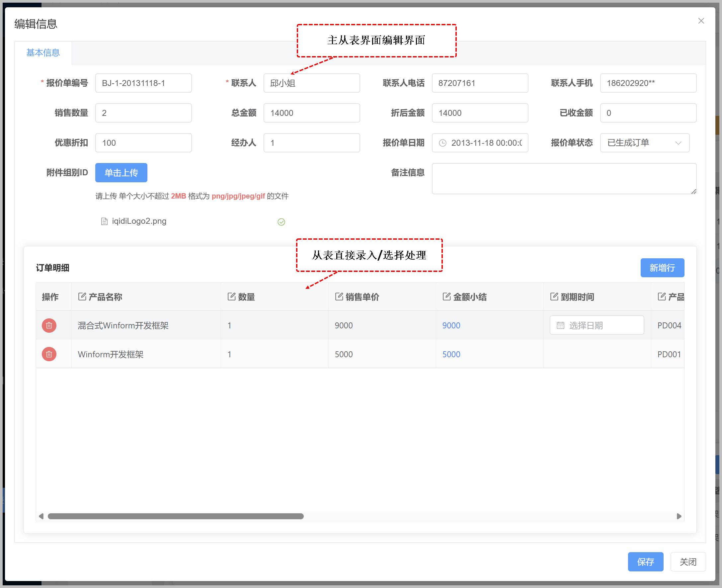Click the 关闭 button
This screenshot has width=722, height=588.
click(688, 562)
